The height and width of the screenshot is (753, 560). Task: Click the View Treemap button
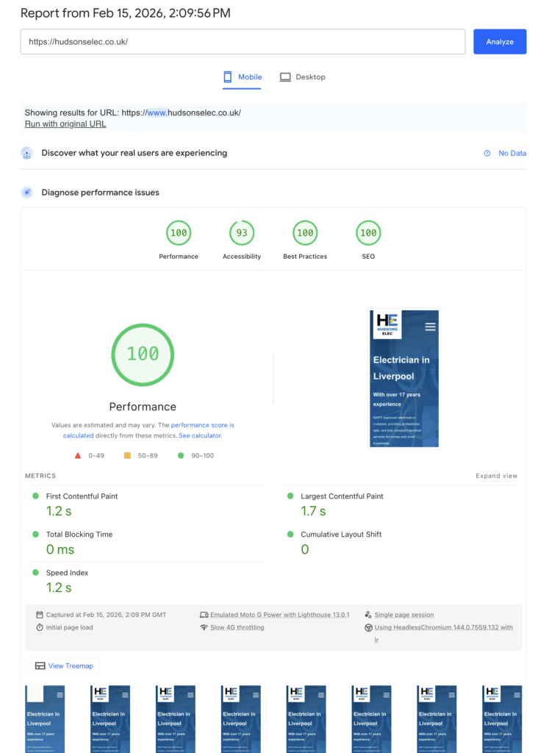click(63, 665)
